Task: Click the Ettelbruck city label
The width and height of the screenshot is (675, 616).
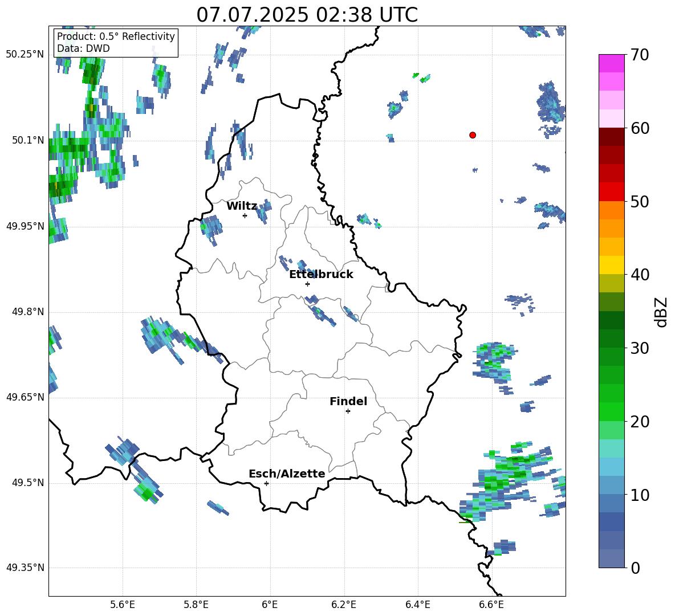Action: click(x=321, y=275)
